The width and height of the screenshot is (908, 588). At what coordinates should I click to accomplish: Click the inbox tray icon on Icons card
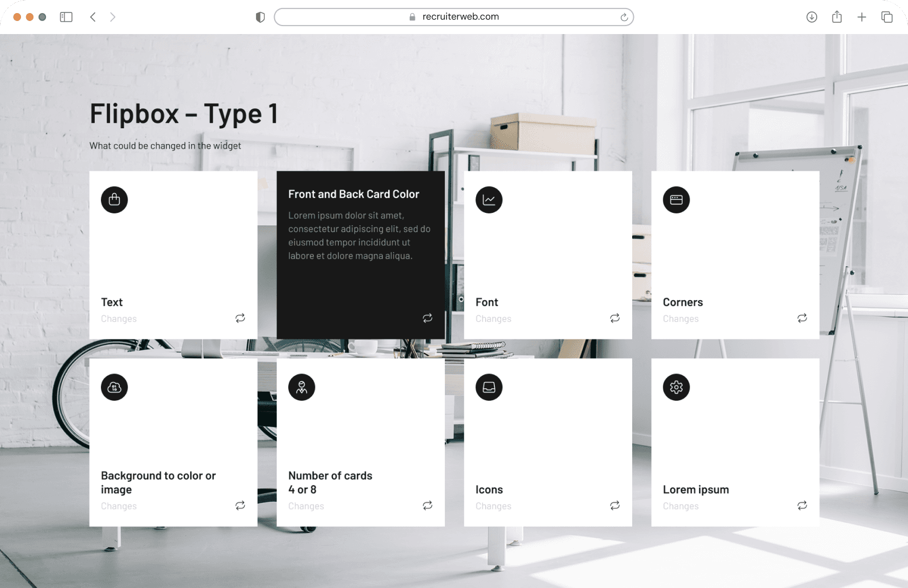pos(489,387)
